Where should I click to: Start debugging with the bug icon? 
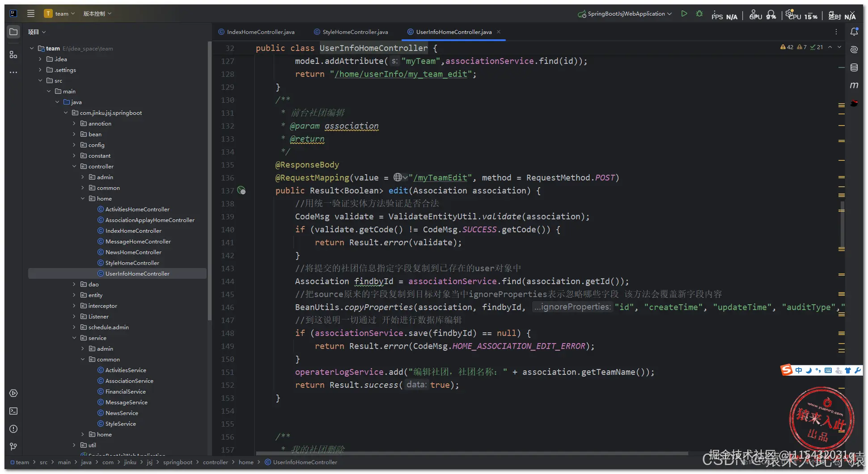[x=699, y=13]
